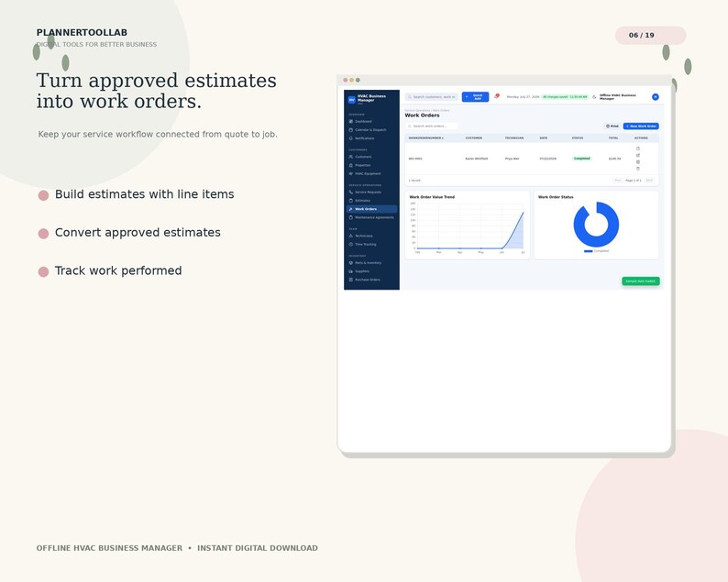Image resolution: width=728 pixels, height=582 pixels.
Task: Click the All changes saved status badge
Action: pos(565,97)
